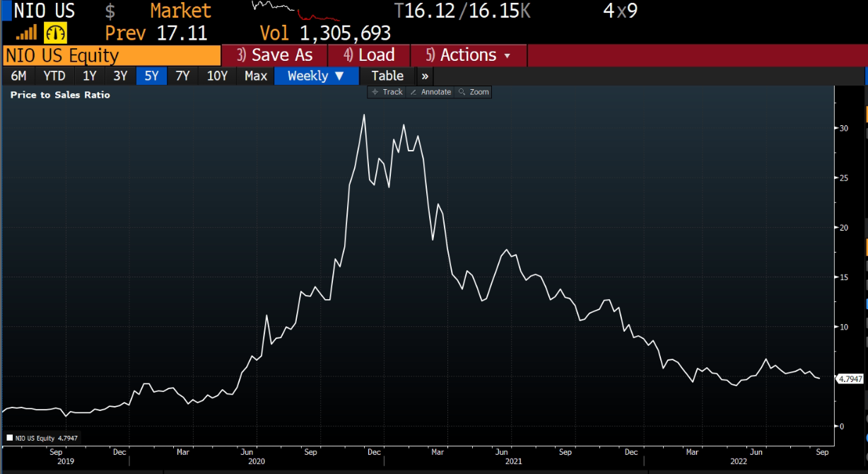Click the 10 y-axis label
Viewport: 868px width, 474px height.
pyautogui.click(x=843, y=327)
